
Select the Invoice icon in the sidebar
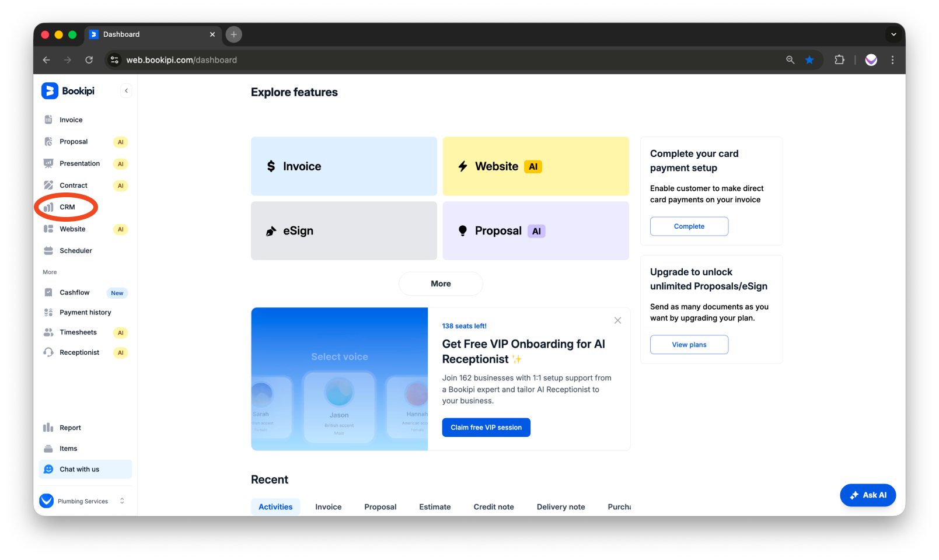pyautogui.click(x=49, y=120)
